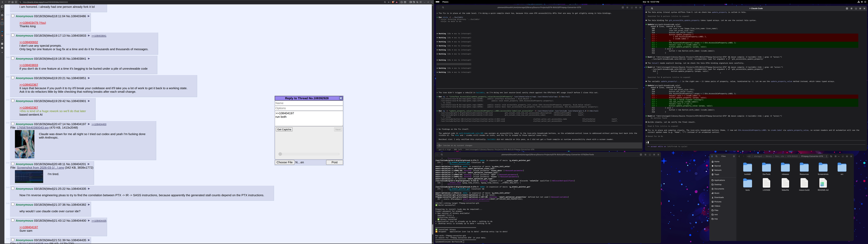
Task: Go back in Files navigation
Action: (x=739, y=156)
